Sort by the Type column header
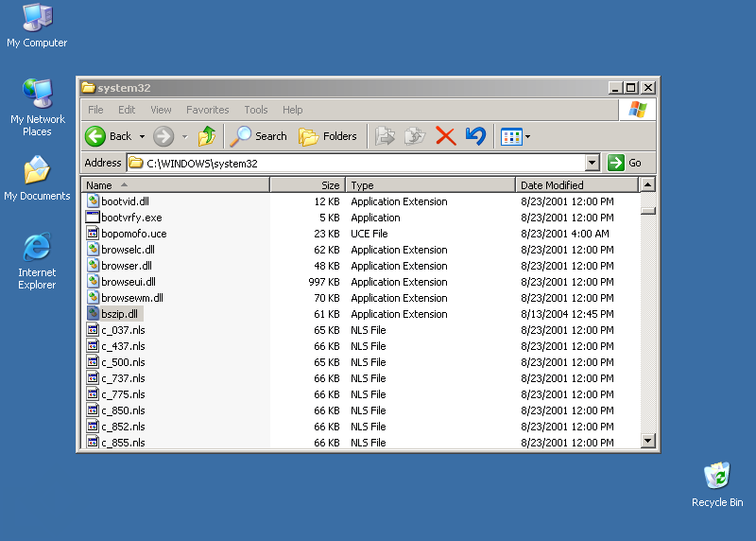The width and height of the screenshot is (756, 541). (431, 184)
